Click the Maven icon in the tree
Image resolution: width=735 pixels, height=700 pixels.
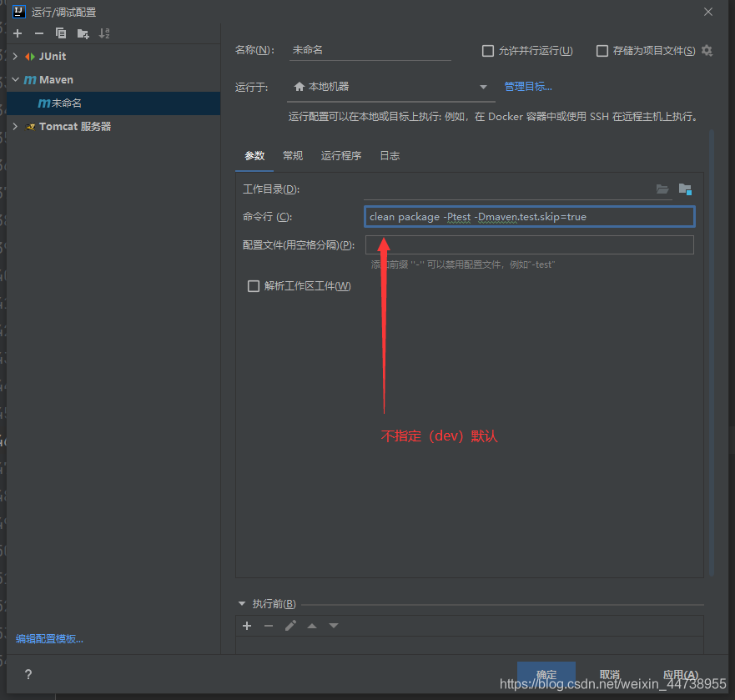30,80
